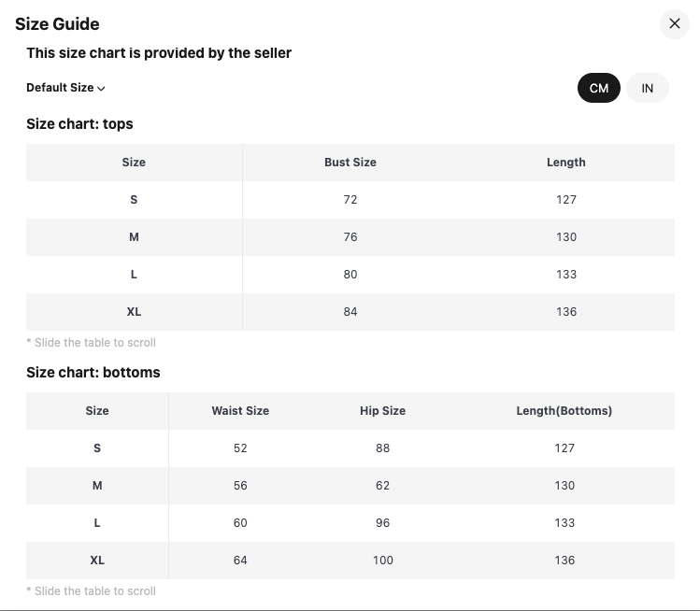Expand the Default Size dropdown
The width and height of the screenshot is (700, 611).
point(65,88)
